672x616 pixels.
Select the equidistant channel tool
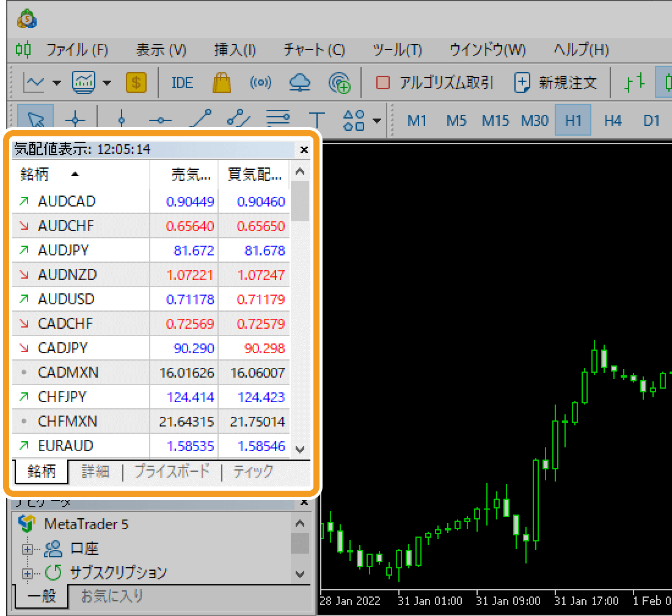pos(239,119)
